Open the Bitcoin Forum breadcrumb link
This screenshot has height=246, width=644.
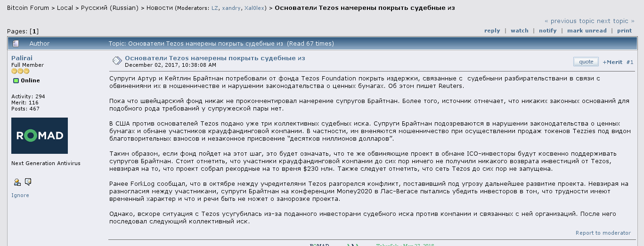click(28, 8)
